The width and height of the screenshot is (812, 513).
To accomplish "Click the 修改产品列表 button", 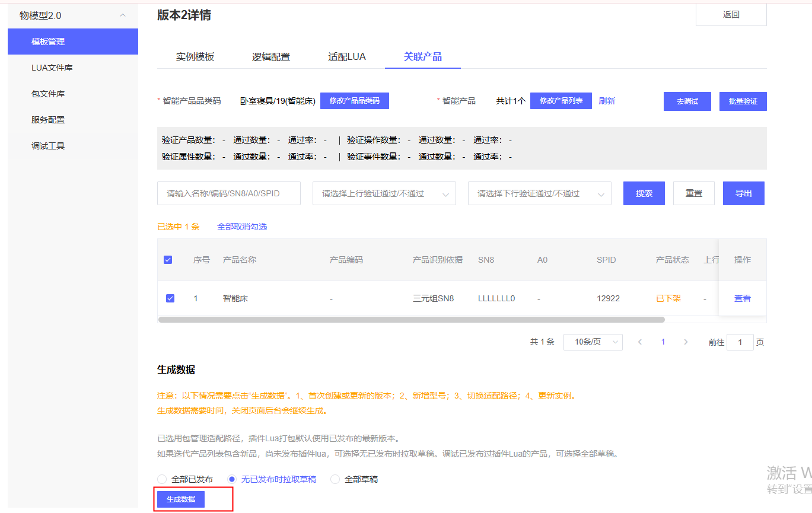I will pos(561,101).
